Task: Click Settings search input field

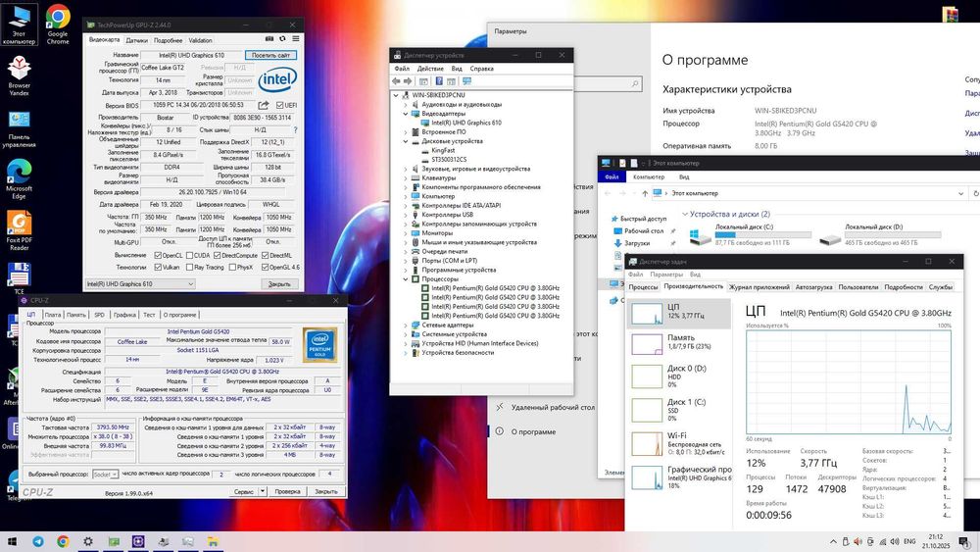Action: click(608, 83)
